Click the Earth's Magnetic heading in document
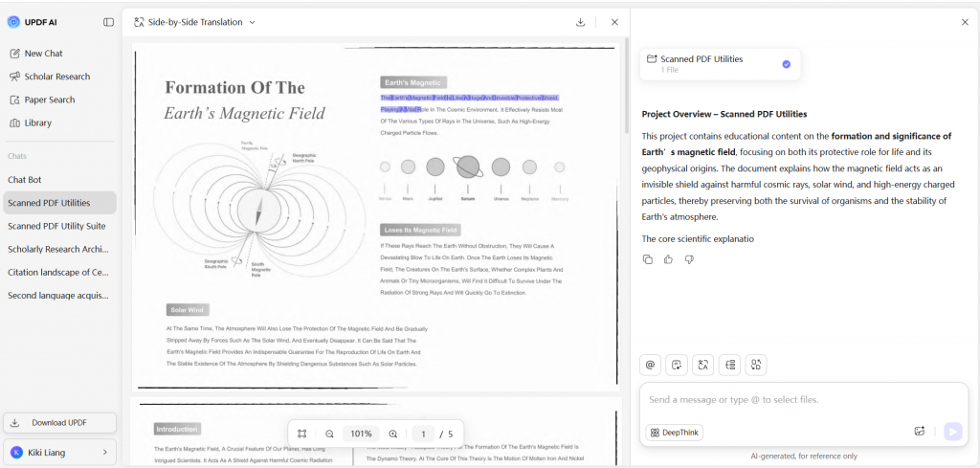Viewport: 980px width, 468px height. tap(413, 82)
